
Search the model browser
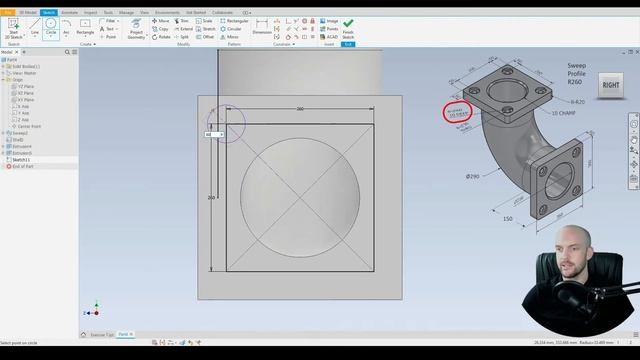[x=67, y=52]
